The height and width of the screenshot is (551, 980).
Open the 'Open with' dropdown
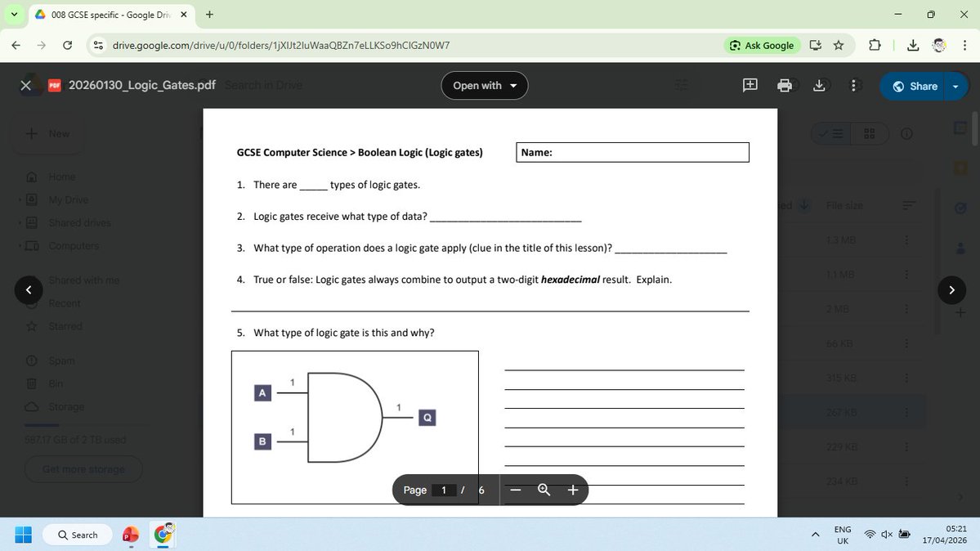pos(485,86)
